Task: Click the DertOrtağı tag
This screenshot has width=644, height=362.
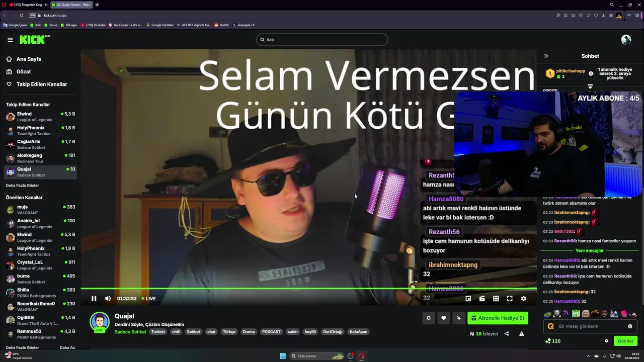Action: (x=333, y=332)
